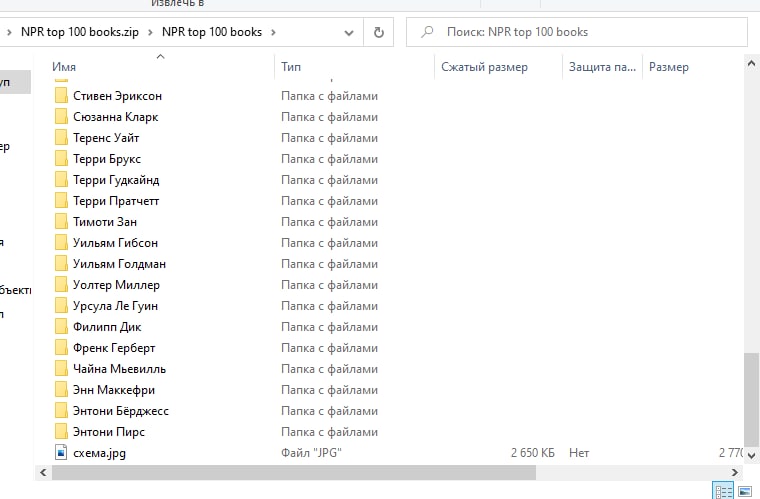
Task: Click the схема.jpg image file icon
Action: pyautogui.click(x=61, y=452)
